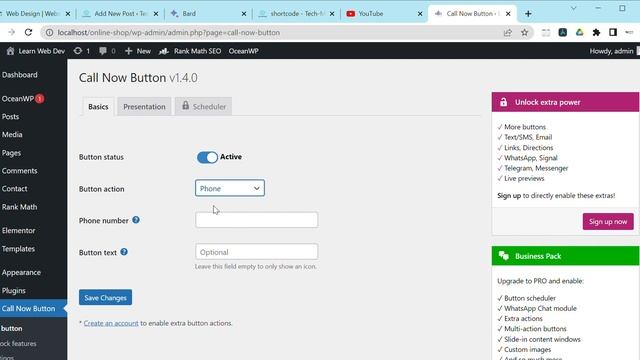Open the Create an account link
Screen dimensions: 640x360
pyautogui.click(x=111, y=323)
